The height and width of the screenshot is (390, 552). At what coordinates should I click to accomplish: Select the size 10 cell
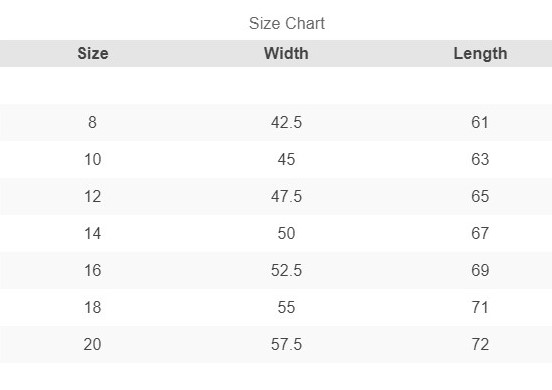click(93, 159)
